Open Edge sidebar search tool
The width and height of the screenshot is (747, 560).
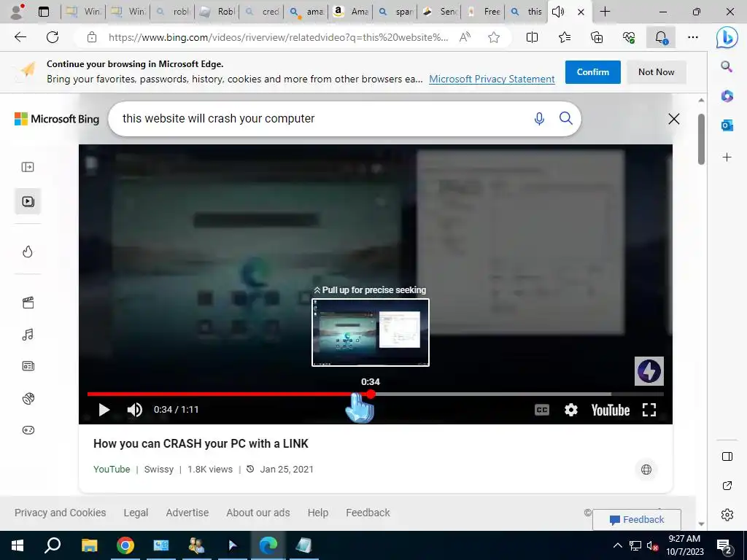[727, 66]
